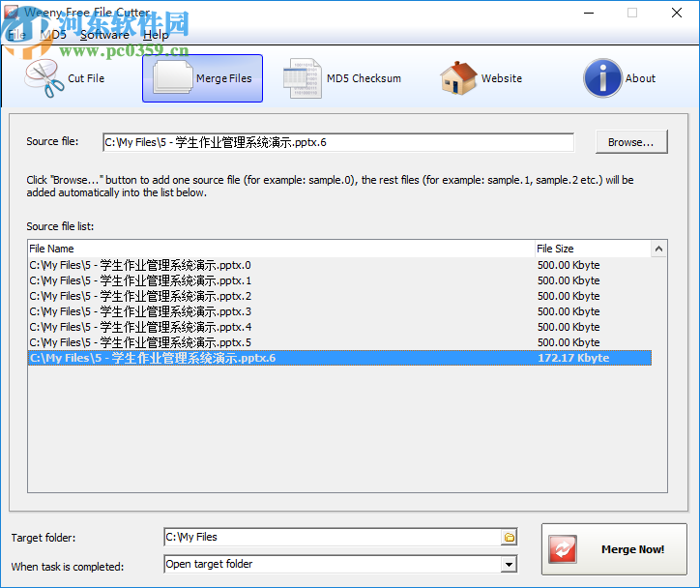Click the Merge Now! button
This screenshot has width=700, height=588.
tap(614, 549)
